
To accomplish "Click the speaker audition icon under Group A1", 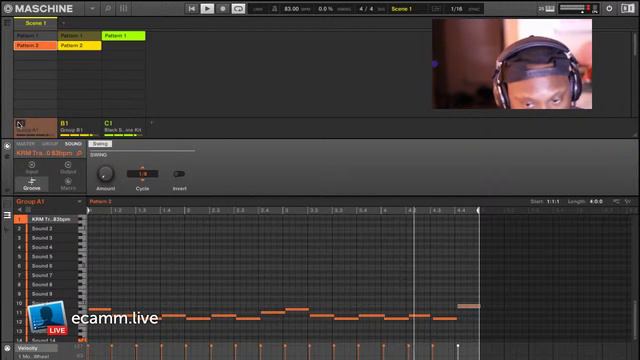I will coord(20,210).
